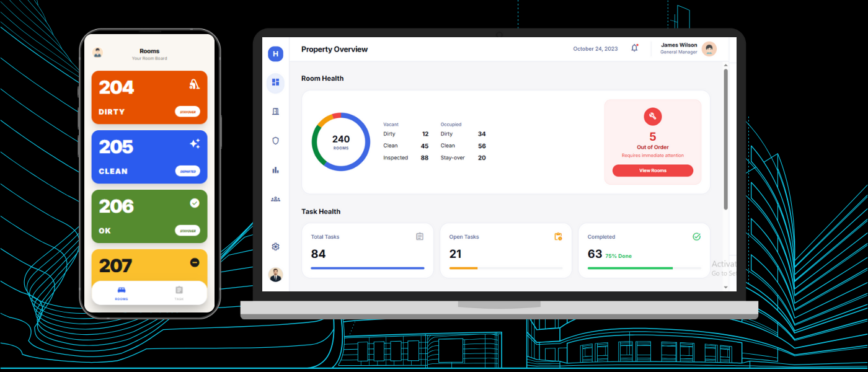Click the red Out of Order wrench icon
The width and height of the screenshot is (868, 372).
652,116
